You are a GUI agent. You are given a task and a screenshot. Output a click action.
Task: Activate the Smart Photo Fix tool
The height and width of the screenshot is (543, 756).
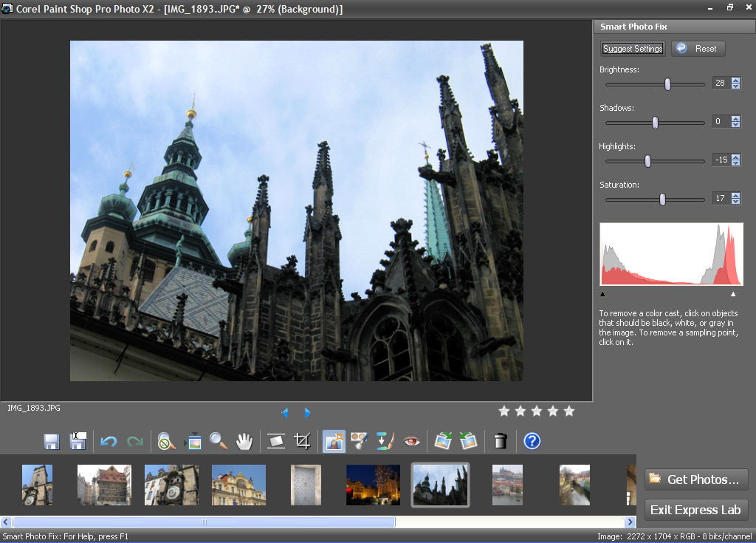(333, 441)
